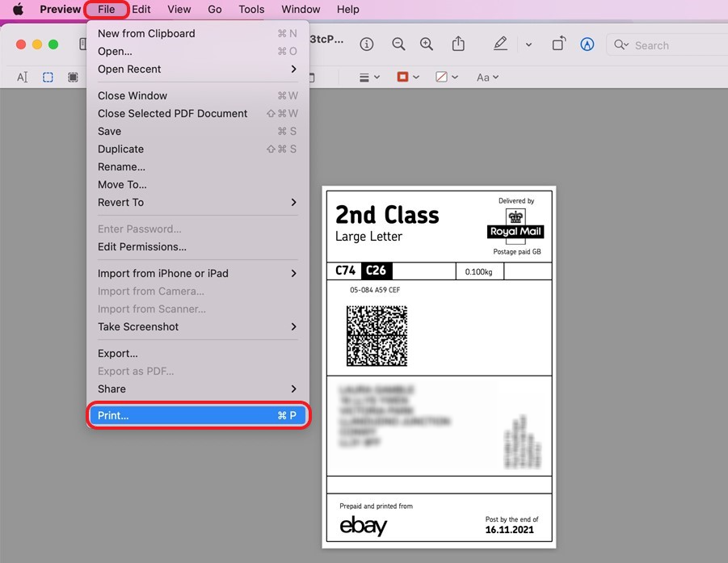Open the line style icon
The height and width of the screenshot is (563, 728).
364,78
